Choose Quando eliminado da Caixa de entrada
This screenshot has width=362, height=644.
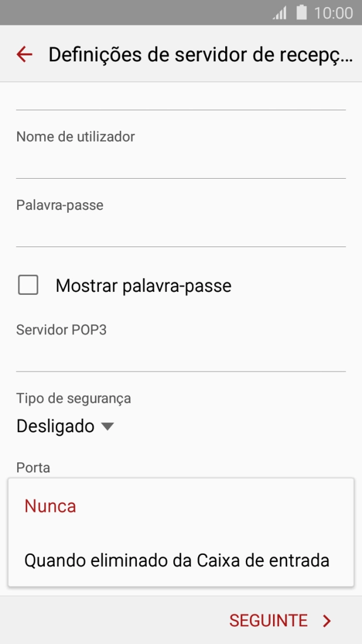click(176, 560)
